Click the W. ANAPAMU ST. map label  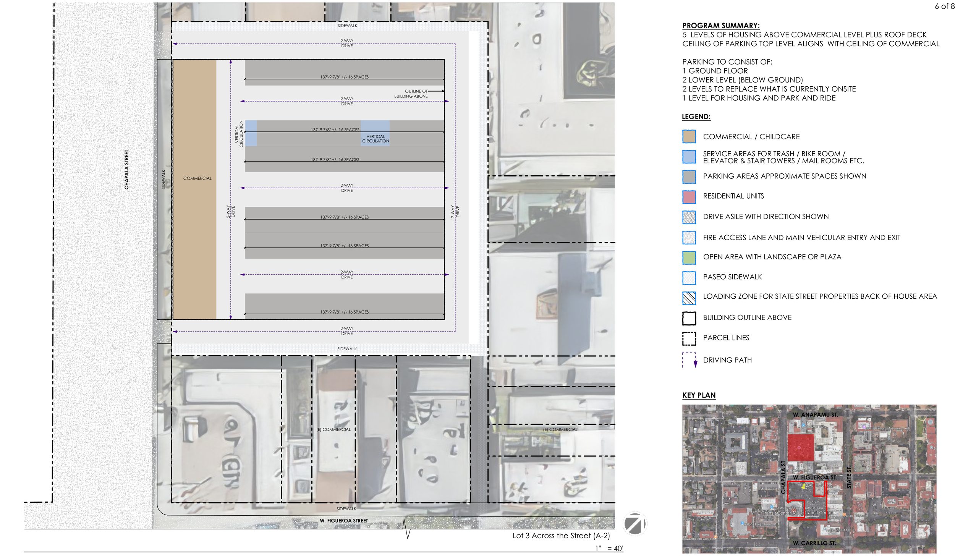[x=815, y=414]
